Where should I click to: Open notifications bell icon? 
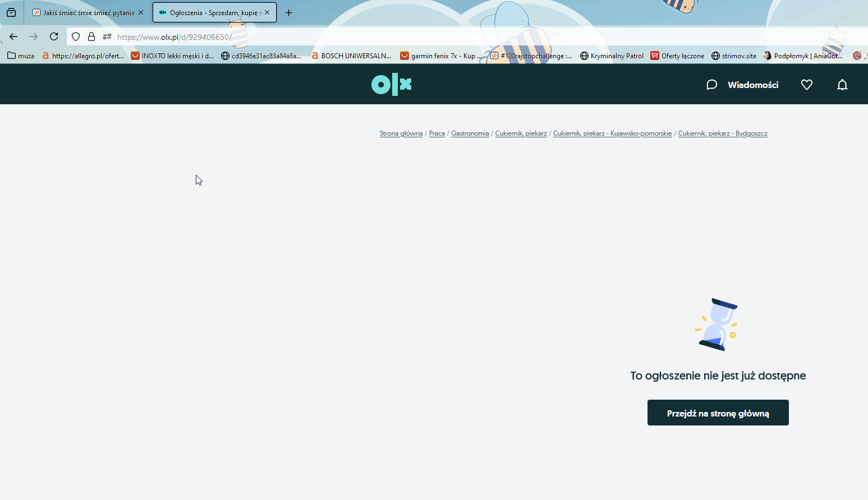point(842,85)
